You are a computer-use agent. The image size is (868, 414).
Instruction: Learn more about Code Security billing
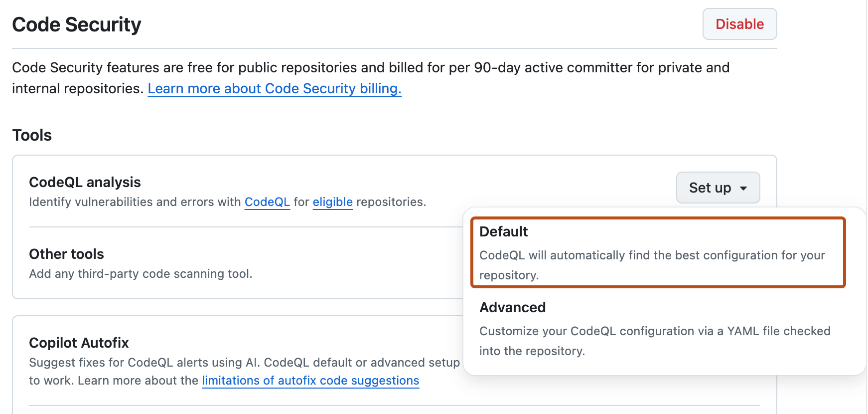[275, 88]
